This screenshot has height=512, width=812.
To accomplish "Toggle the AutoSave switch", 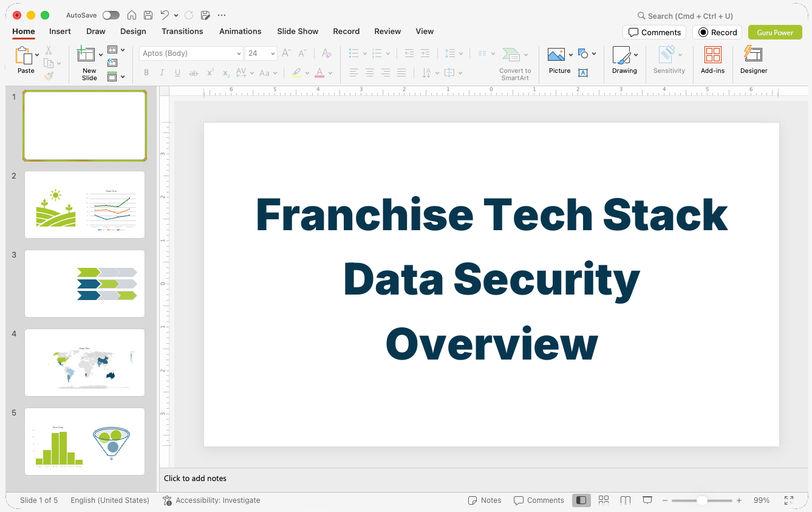I will click(x=111, y=15).
